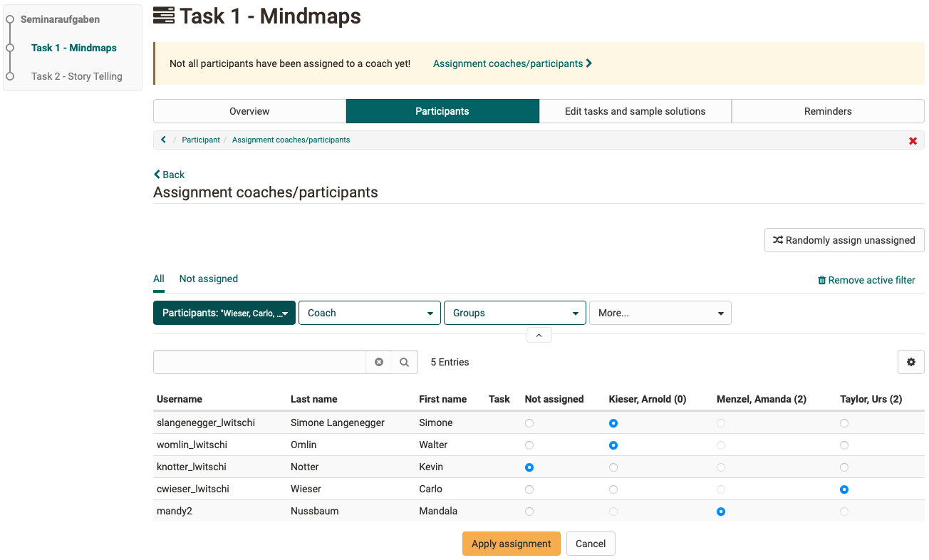Clear search field with the X icon
The image size is (929, 560).
379,362
